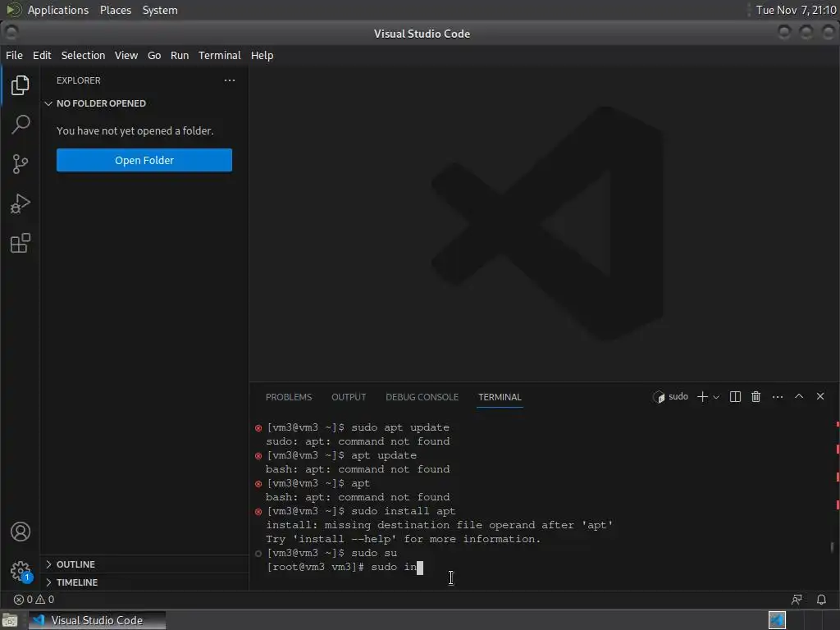The height and width of the screenshot is (630, 840).
Task: Click 'sudo: apt: command not found' output
Action: 358,441
